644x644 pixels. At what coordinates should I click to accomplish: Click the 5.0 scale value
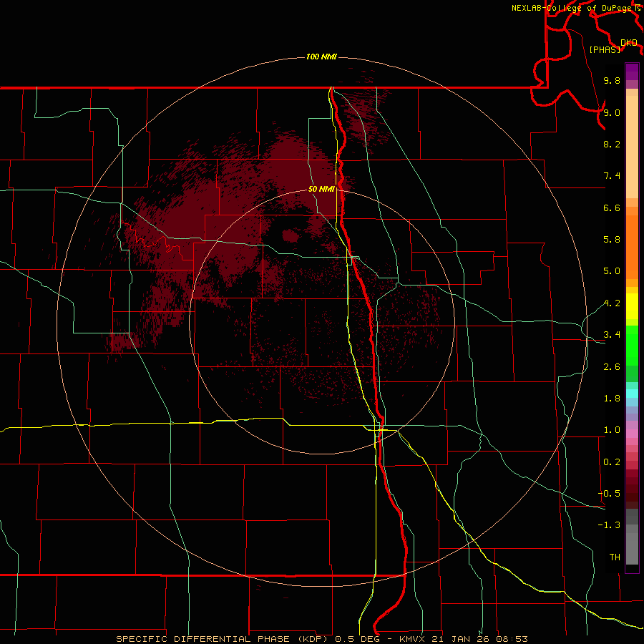612,271
